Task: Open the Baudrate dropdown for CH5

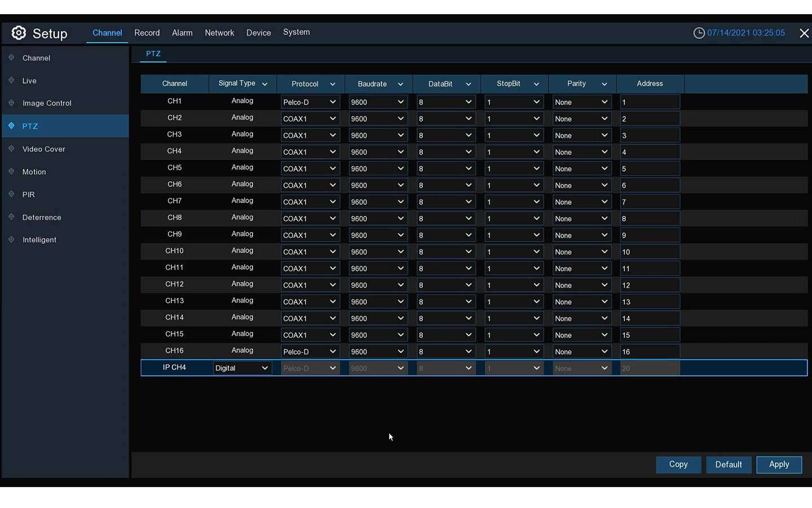Action: (x=377, y=168)
